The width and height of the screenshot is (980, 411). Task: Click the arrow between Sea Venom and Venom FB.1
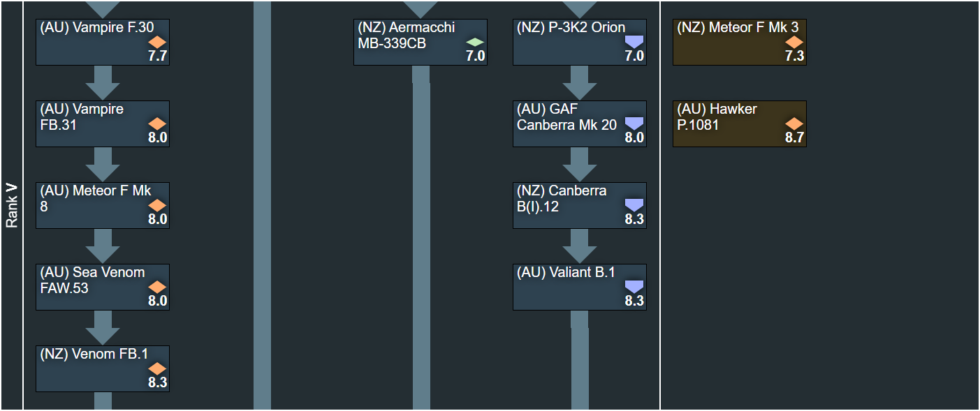point(103,328)
